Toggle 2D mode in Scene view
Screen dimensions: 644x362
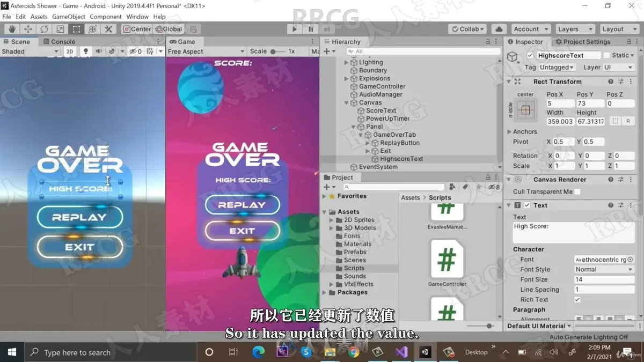pos(70,51)
